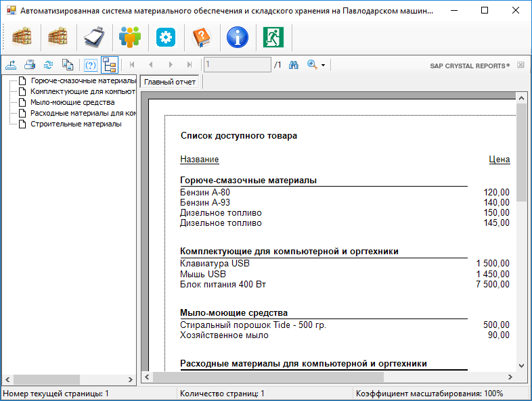Print the report with printer icon
The width and height of the screenshot is (532, 401).
tap(30, 65)
